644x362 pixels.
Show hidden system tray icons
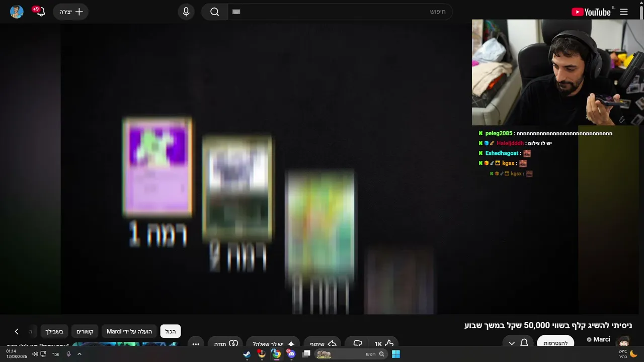pos(79,354)
